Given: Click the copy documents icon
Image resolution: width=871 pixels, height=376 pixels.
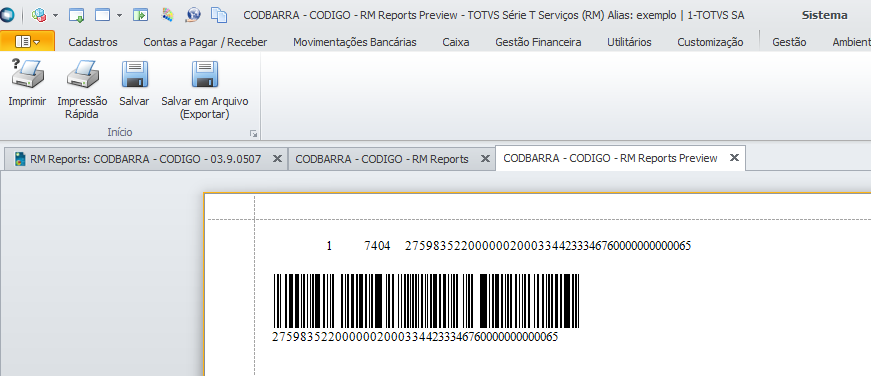Looking at the screenshot, I should click(x=219, y=15).
